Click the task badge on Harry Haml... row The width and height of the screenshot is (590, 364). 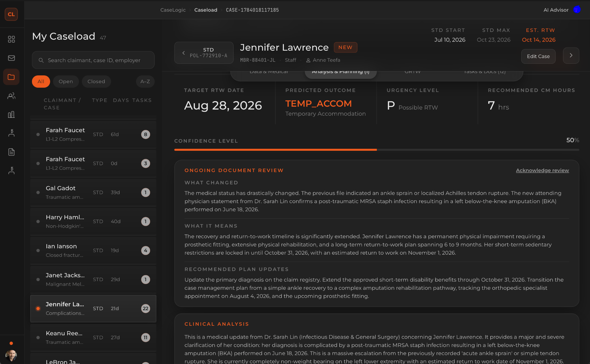145,222
